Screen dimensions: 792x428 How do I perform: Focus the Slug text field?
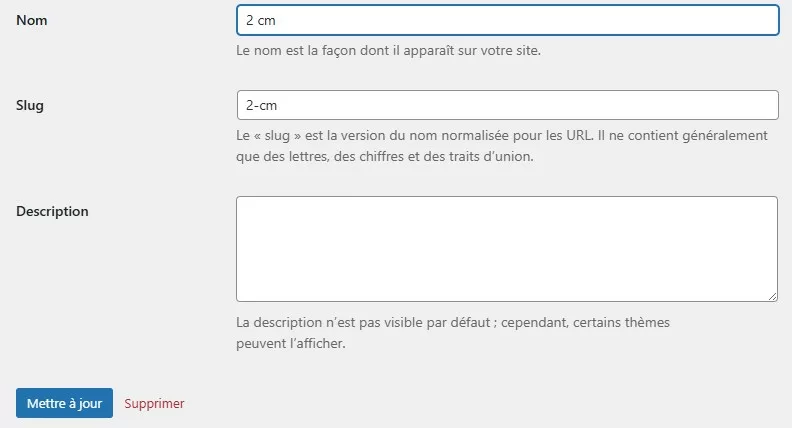[x=507, y=105]
